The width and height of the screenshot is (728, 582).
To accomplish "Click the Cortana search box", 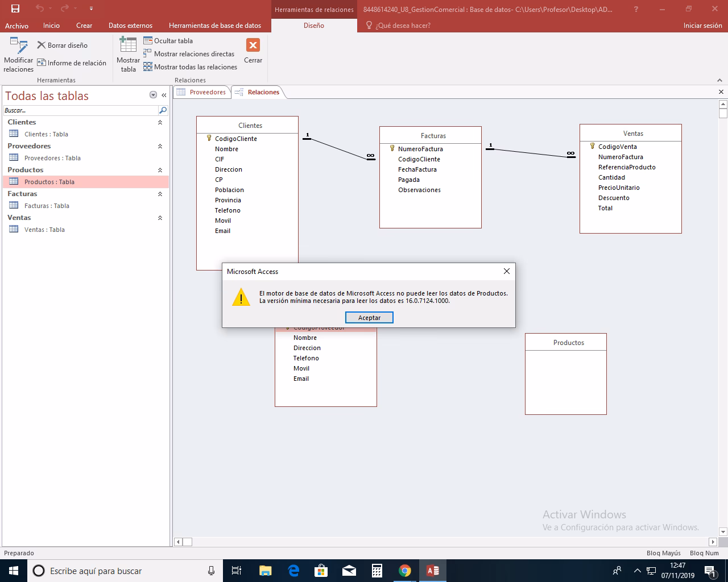I will 125,571.
